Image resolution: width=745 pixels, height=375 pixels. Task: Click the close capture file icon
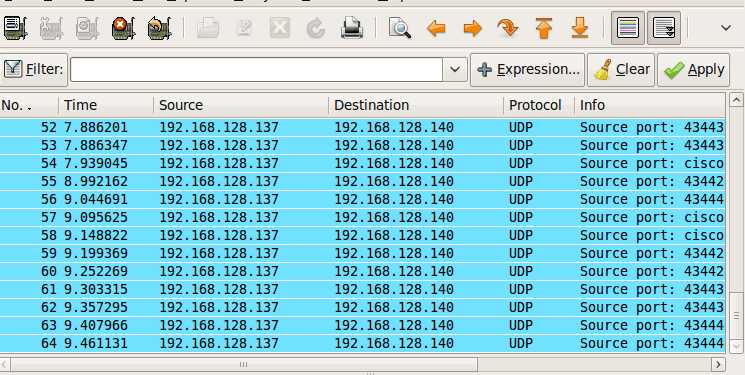(280, 29)
